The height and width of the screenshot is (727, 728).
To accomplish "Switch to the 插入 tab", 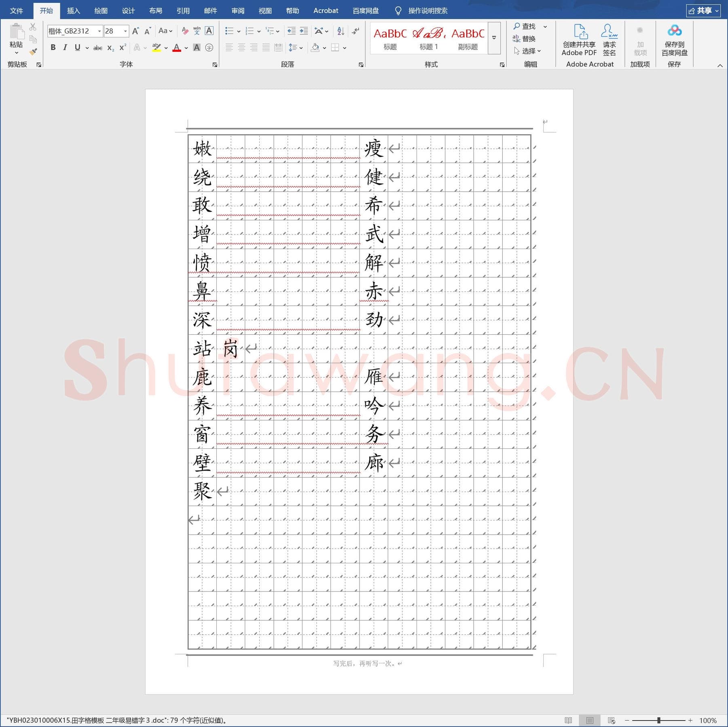I will click(x=74, y=11).
